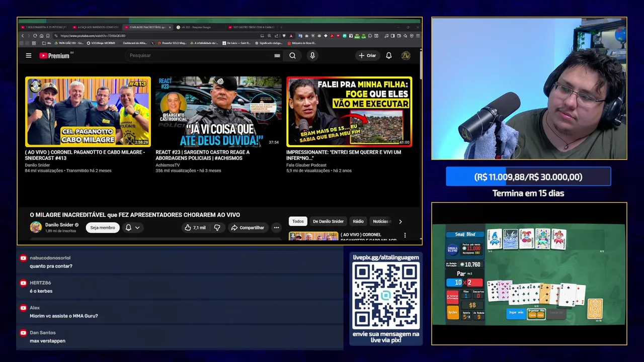Toggle the subscription notification bell
The image size is (644, 362).
tap(128, 228)
